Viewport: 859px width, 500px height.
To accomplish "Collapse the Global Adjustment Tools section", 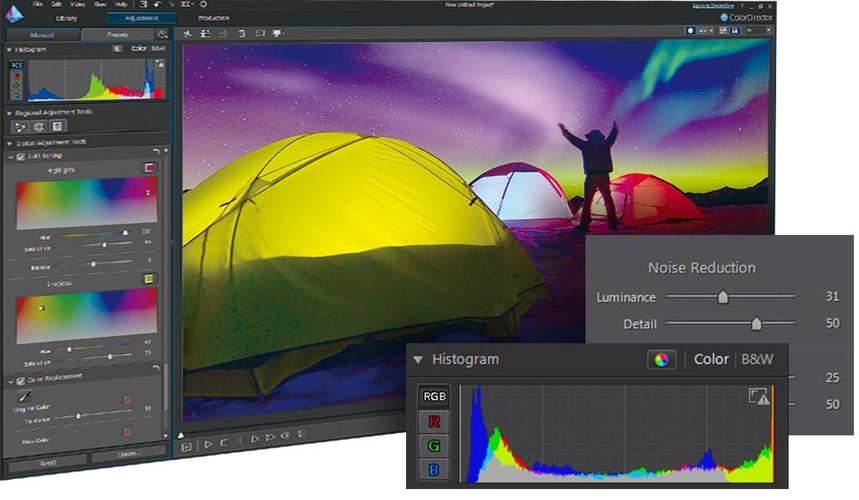I will pyautogui.click(x=9, y=143).
